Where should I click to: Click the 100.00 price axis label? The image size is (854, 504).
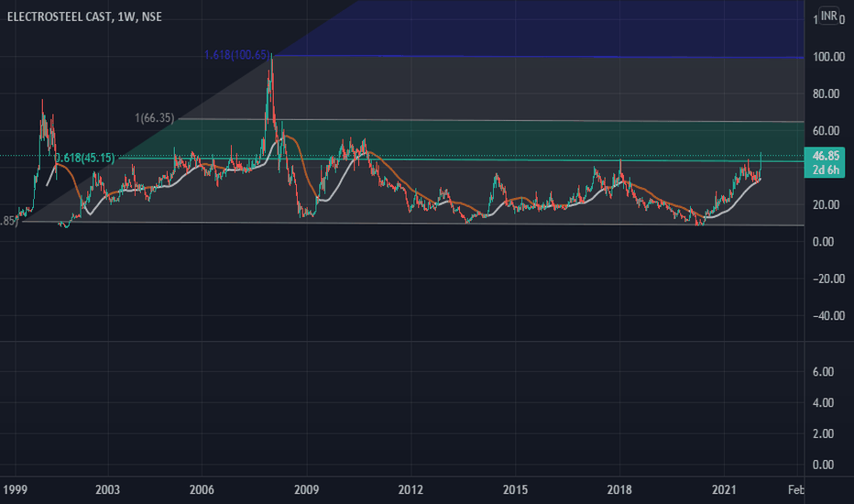click(828, 57)
